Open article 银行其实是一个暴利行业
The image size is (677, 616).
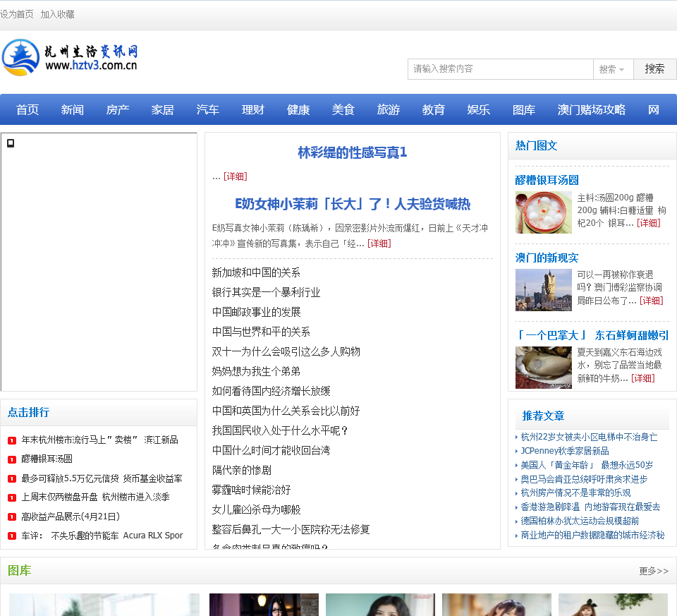(266, 292)
